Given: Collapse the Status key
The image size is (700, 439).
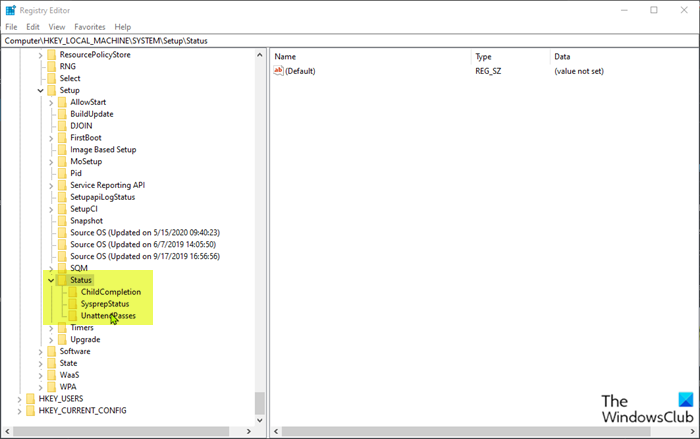Looking at the screenshot, I should coord(51,280).
